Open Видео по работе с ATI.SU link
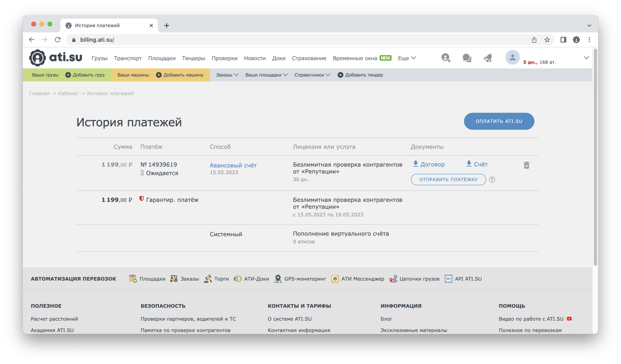Image resolution: width=621 pixels, height=364 pixels. tap(535, 319)
